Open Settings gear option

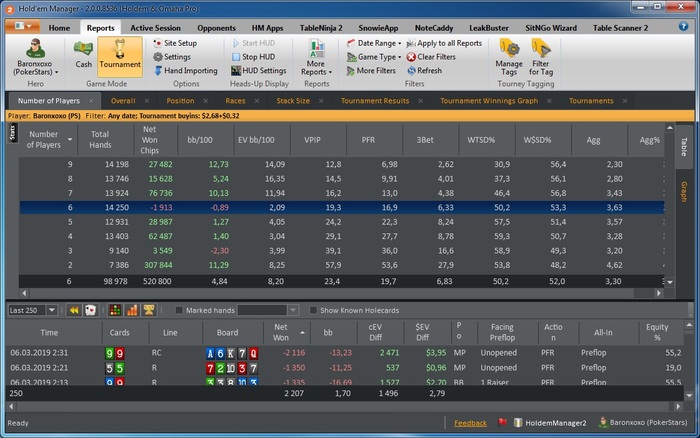172,57
